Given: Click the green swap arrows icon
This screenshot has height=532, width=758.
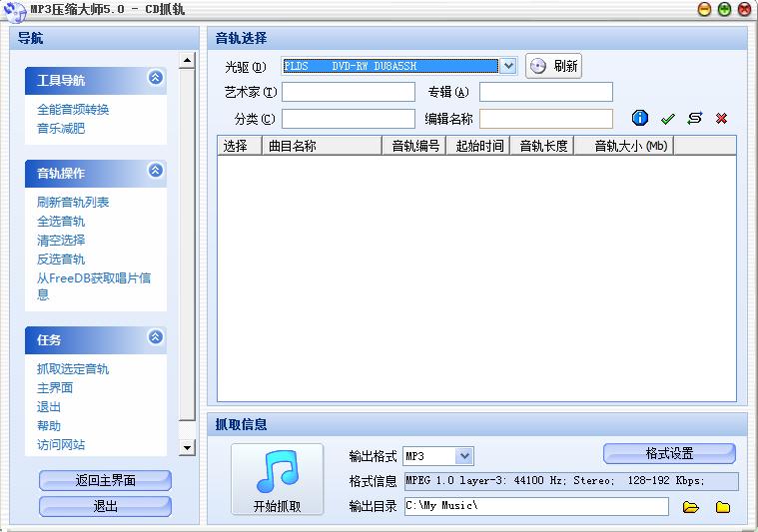Looking at the screenshot, I should point(695,118).
